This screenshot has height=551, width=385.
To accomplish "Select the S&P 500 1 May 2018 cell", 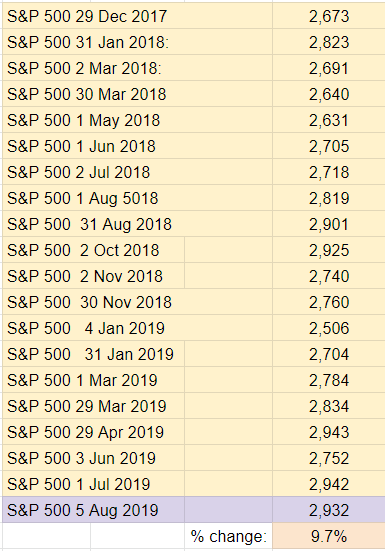I will tap(137, 120).
